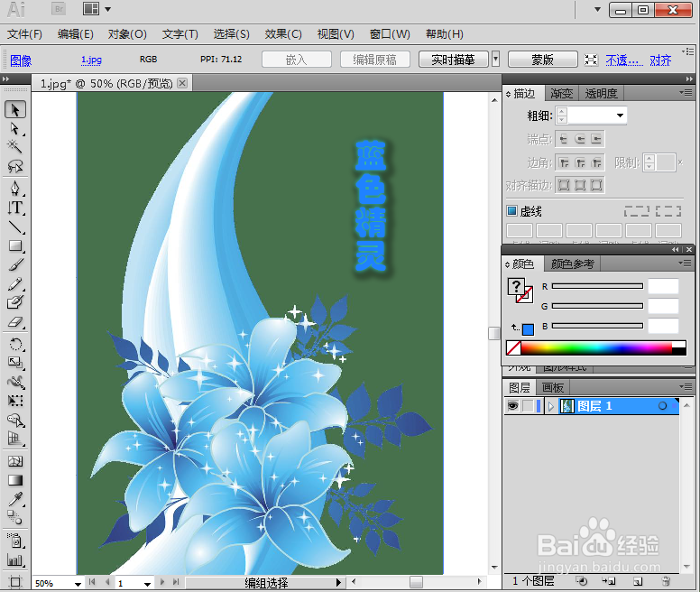This screenshot has width=700, height=592.
Task: Toggle lock box for 图层 1
Action: pos(528,406)
